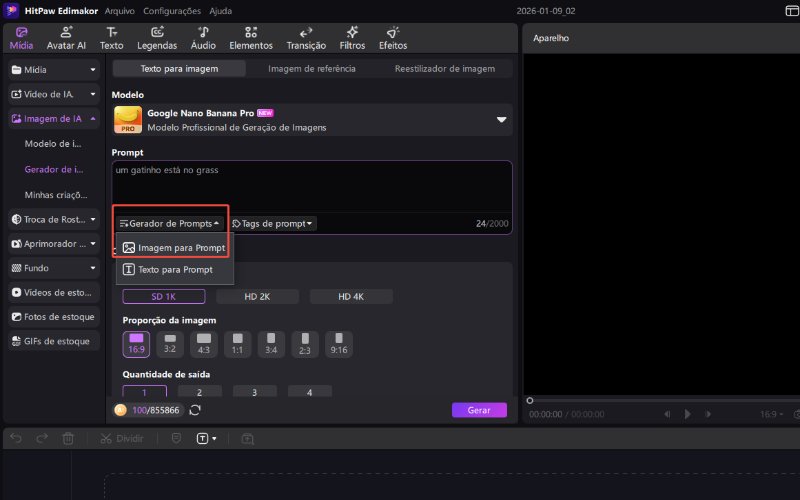Select the Legendas toolbar icon

157,38
